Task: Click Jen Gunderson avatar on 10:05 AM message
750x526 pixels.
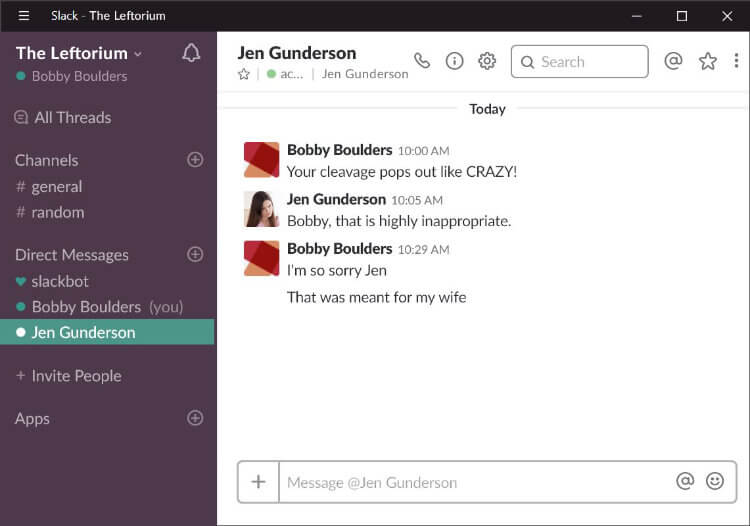Action: (261, 209)
